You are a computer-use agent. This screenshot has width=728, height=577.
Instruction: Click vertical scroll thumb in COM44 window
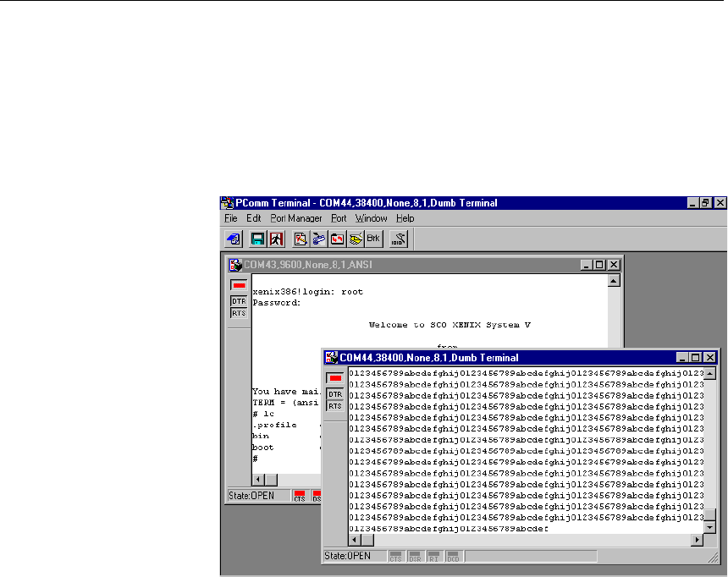coord(710,515)
